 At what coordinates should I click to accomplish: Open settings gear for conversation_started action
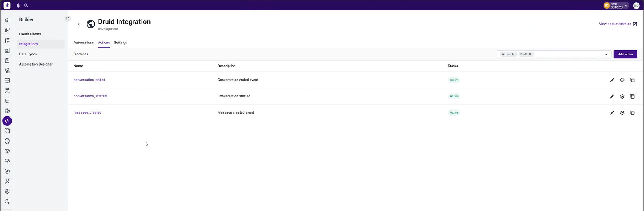click(622, 97)
